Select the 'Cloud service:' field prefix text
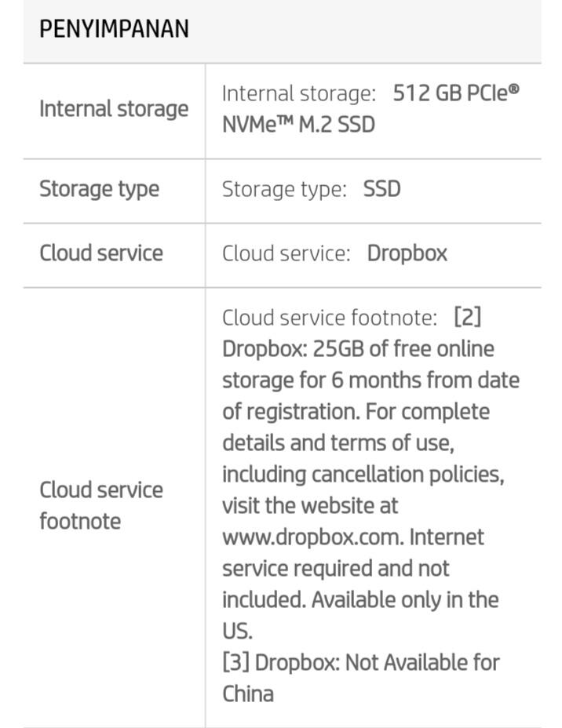Screen dimensions: 562x728 [286, 254]
